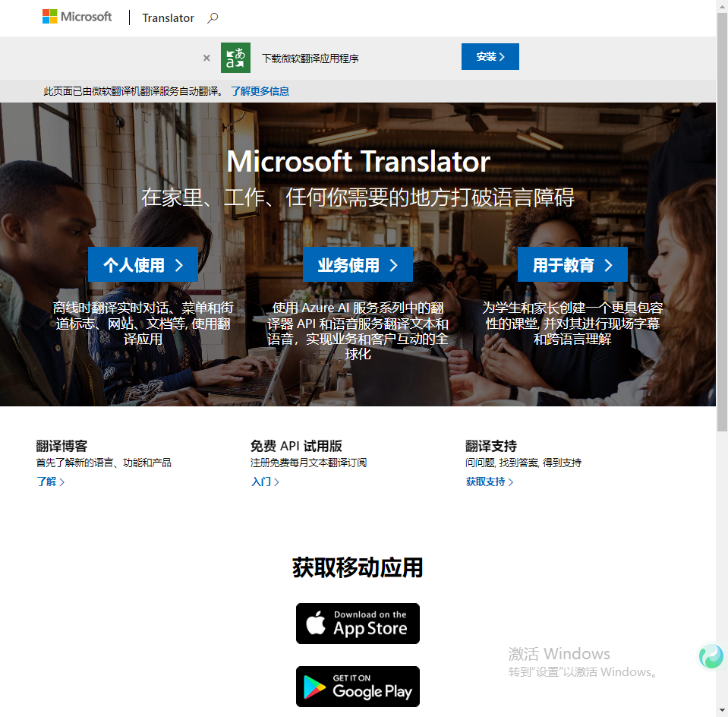The width and height of the screenshot is (728, 717).
Task: Click the 下载微软翻译应用程序 banner text
Action: click(x=310, y=58)
